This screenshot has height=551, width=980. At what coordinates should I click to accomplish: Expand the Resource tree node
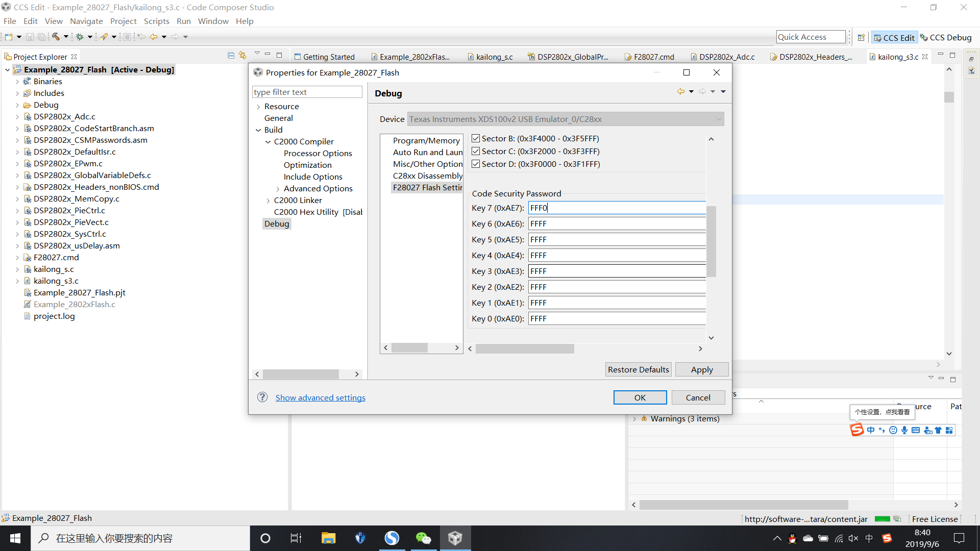[x=258, y=107]
